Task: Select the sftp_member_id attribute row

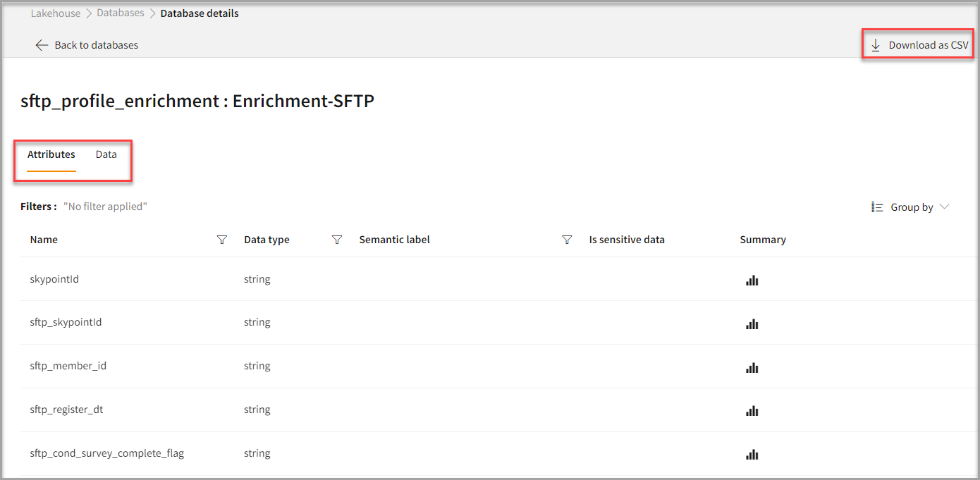Action: coord(68,366)
